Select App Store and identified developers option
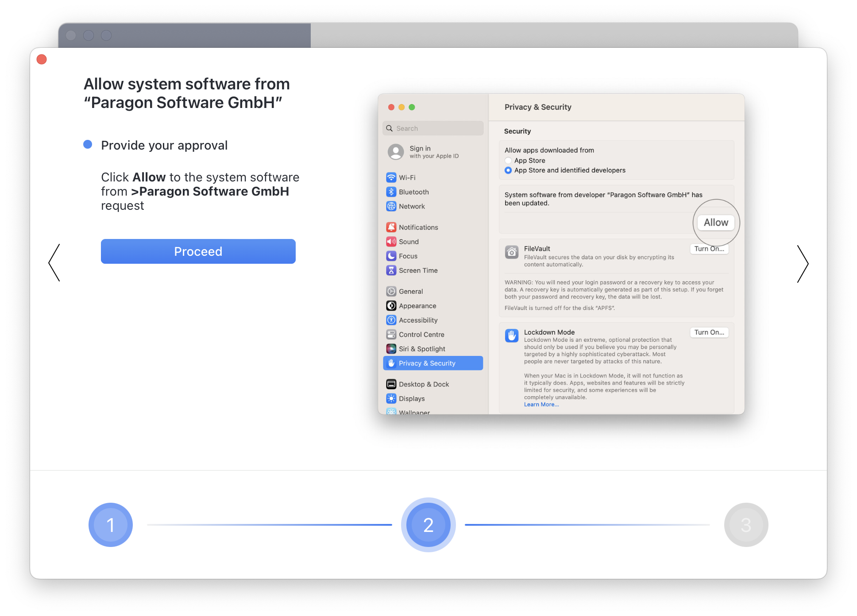 (x=508, y=170)
